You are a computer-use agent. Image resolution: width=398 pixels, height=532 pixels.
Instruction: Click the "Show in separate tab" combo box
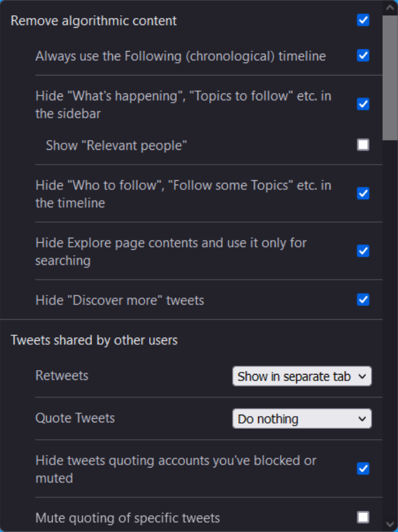(301, 376)
